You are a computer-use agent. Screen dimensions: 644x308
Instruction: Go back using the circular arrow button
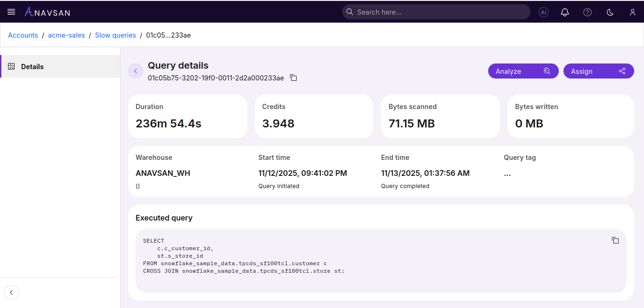click(135, 71)
